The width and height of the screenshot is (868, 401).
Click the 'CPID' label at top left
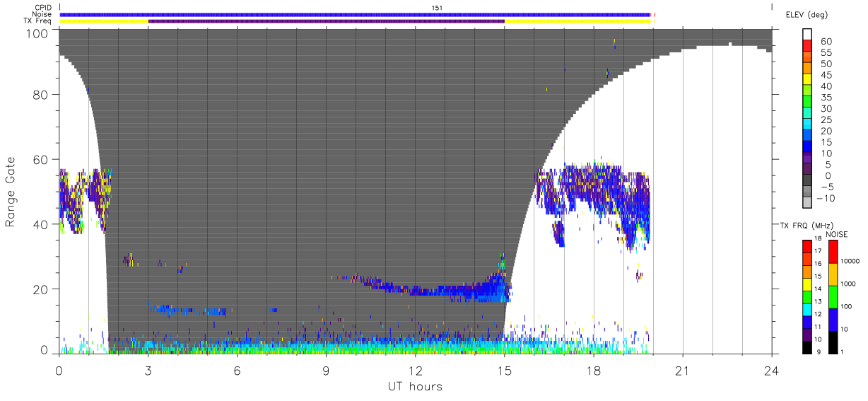pyautogui.click(x=43, y=8)
